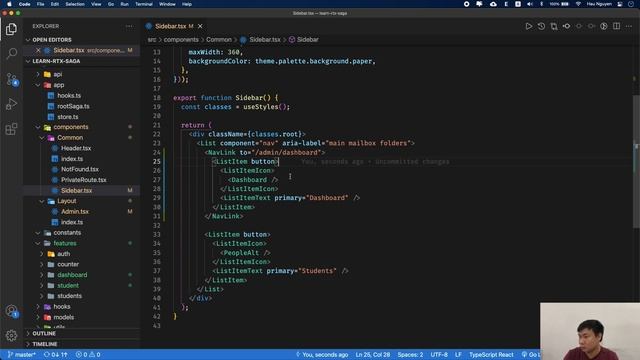Click TypeScript React language mode

491,355
